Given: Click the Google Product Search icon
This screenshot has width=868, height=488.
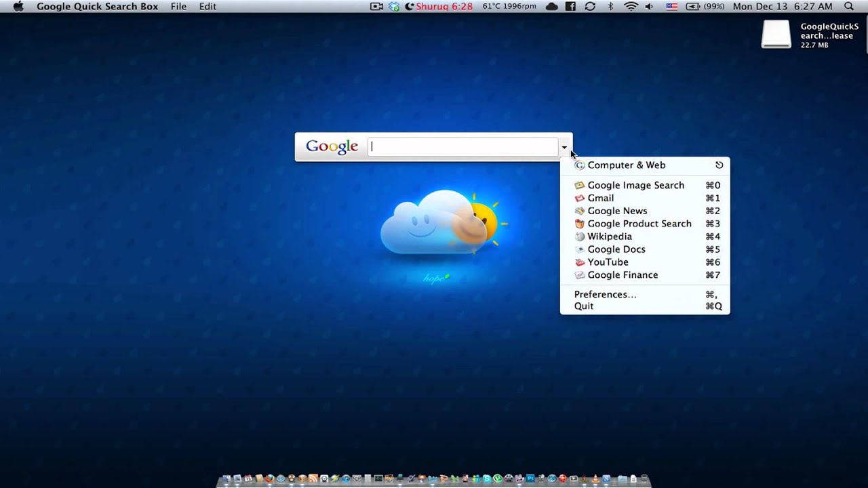Looking at the screenshot, I should click(579, 224).
